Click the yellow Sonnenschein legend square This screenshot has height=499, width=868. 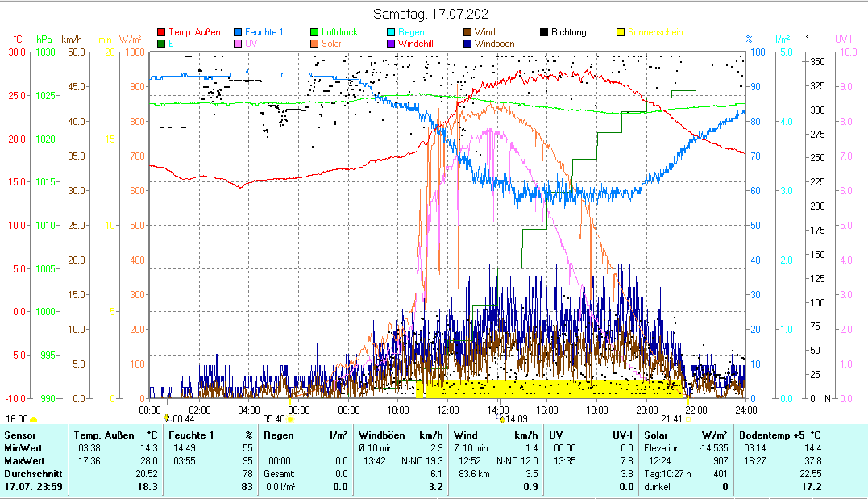pos(621,33)
